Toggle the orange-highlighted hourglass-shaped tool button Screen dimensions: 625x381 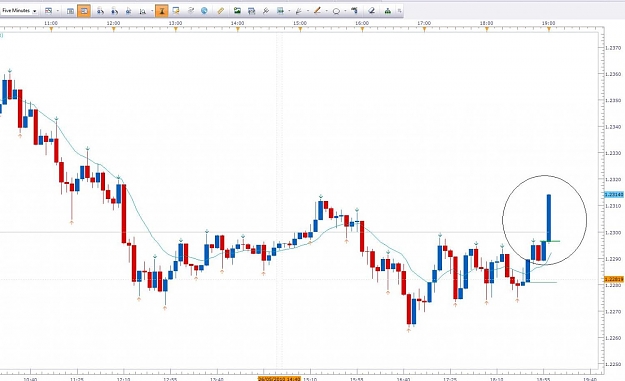161,11
